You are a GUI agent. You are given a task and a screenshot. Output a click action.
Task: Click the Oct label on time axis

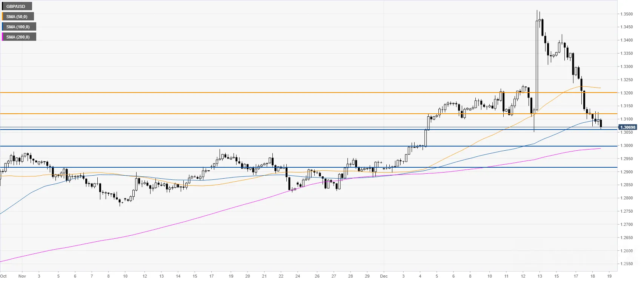3,276
